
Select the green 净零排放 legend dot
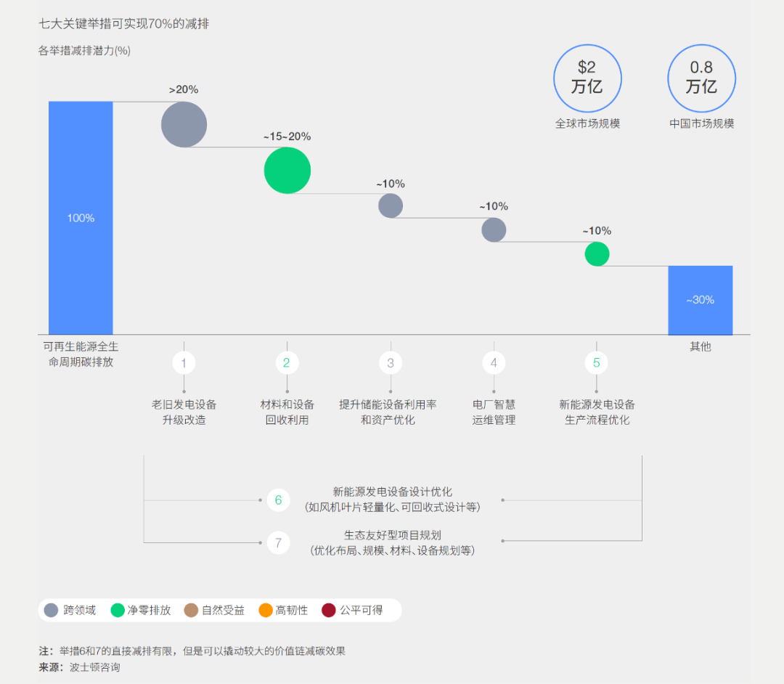point(118,611)
